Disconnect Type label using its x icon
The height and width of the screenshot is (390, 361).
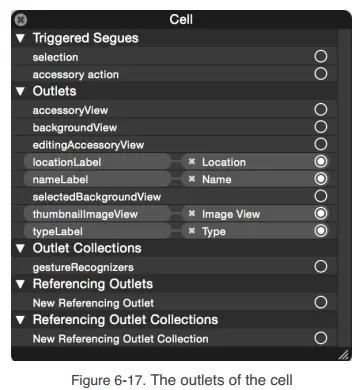pos(192,231)
